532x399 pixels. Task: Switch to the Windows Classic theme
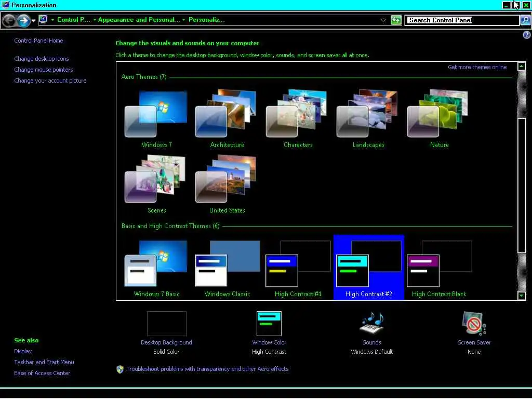pyautogui.click(x=227, y=268)
